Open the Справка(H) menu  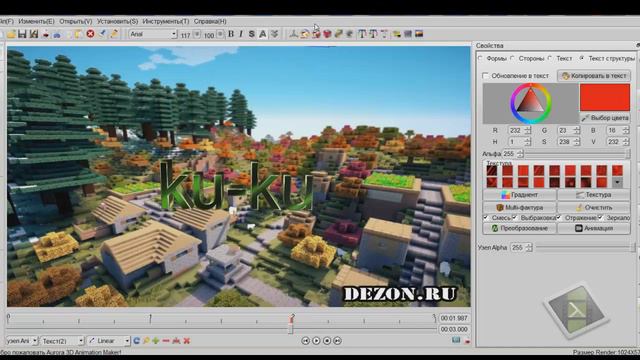(210, 21)
